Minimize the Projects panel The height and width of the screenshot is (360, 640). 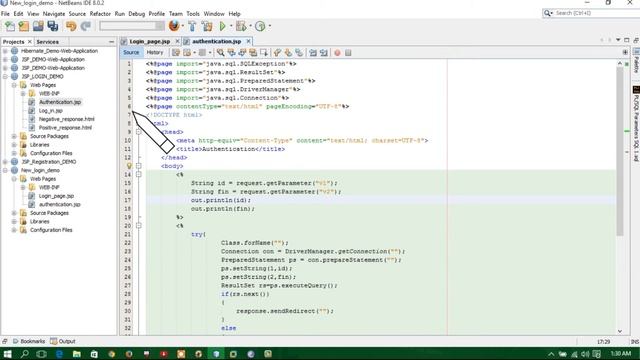(x=111, y=42)
